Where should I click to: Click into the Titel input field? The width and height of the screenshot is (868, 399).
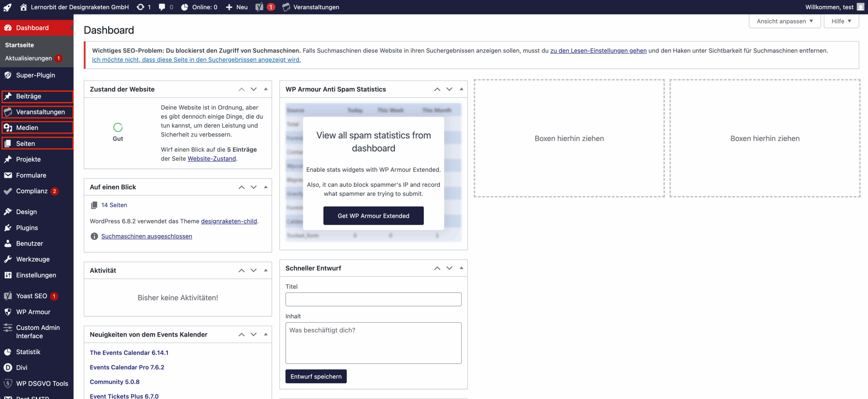point(373,299)
